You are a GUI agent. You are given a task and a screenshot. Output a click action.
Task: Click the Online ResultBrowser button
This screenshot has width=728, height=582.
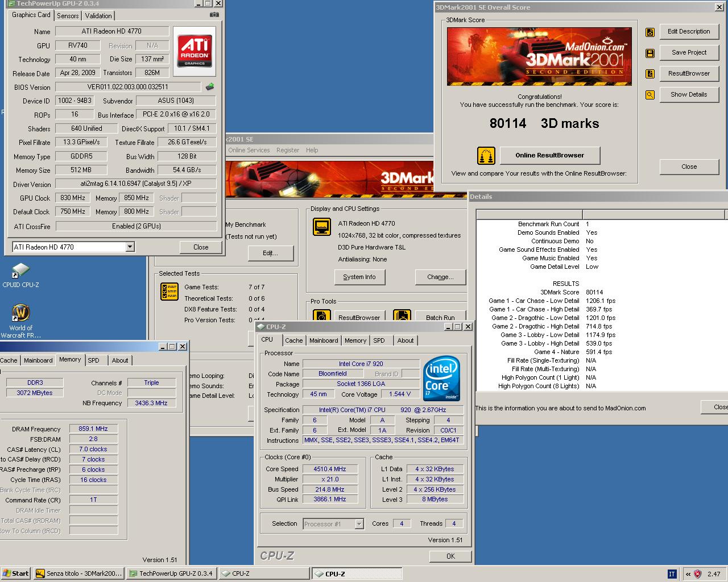pos(549,155)
